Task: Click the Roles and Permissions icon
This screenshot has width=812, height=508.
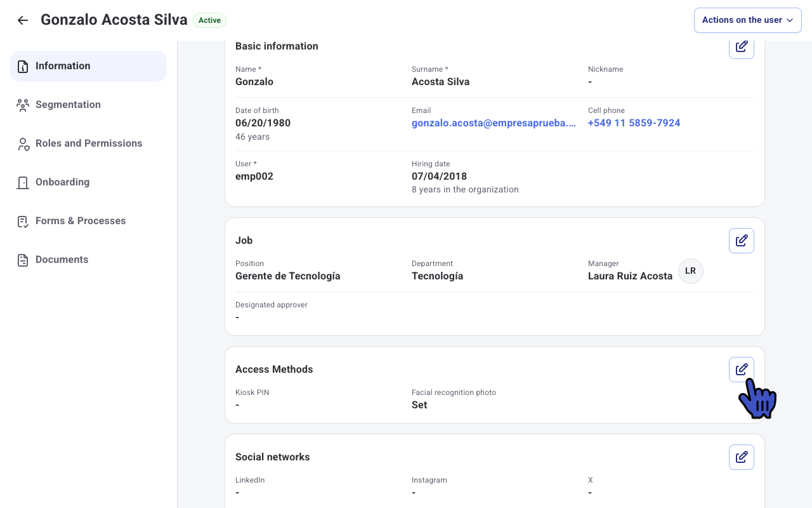Action: point(23,144)
